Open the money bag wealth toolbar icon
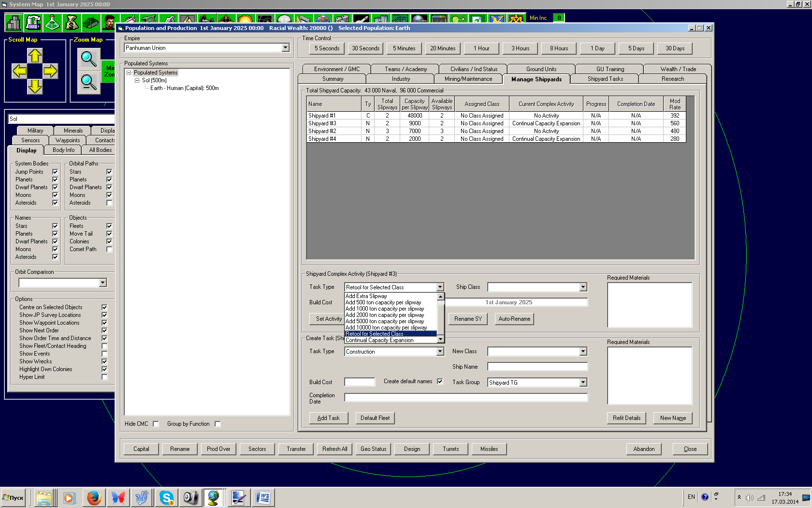Screen dimensions: 812x508 tap(72, 22)
